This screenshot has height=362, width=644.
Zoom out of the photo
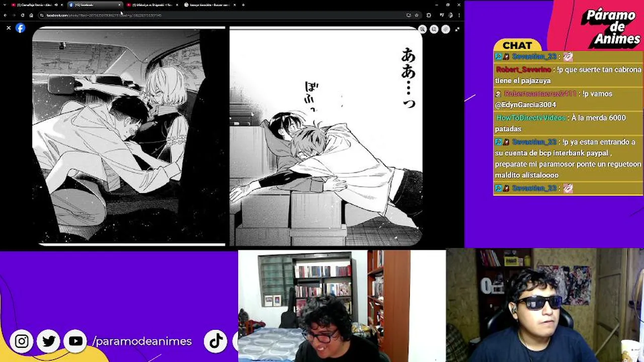click(x=434, y=29)
